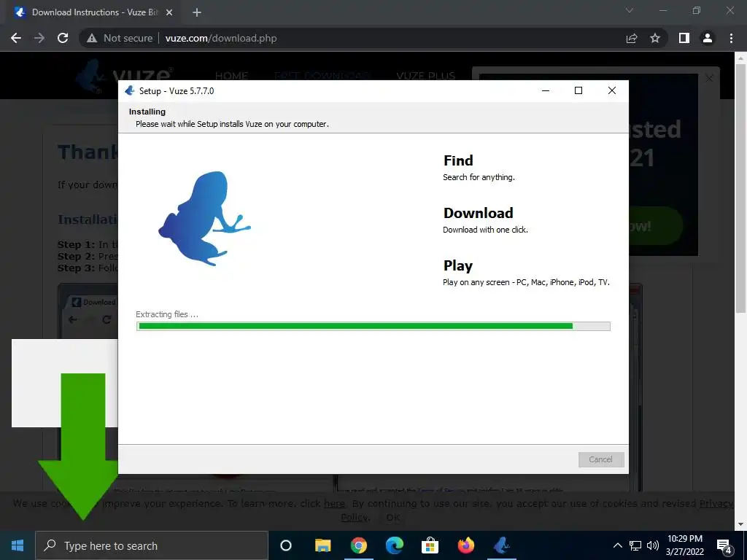Open Cortana circle icon on taskbar
Screen dimensions: 747x560
coord(286,545)
